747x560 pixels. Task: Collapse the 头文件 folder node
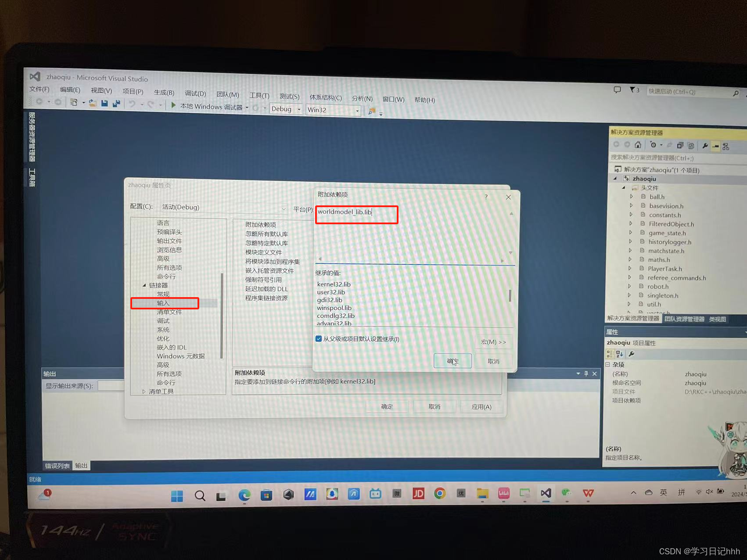(x=624, y=187)
